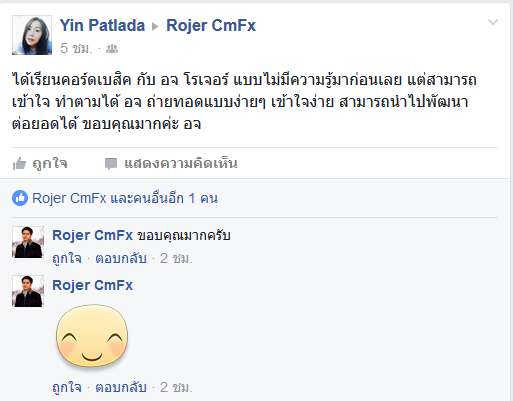Viewport: 513px width, 401px height.
Task: Open Yin Patlada's profile name link
Action: click(x=102, y=25)
